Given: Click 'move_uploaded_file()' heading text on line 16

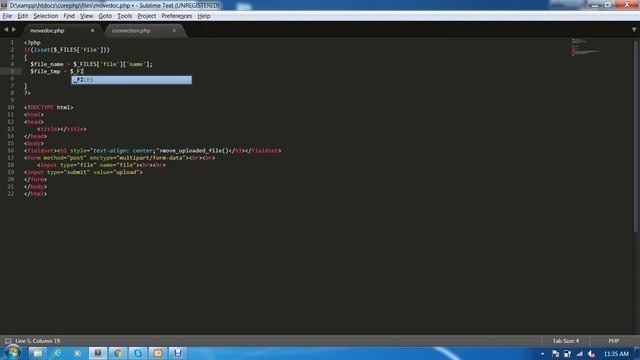Looking at the screenshot, I should [x=195, y=151].
